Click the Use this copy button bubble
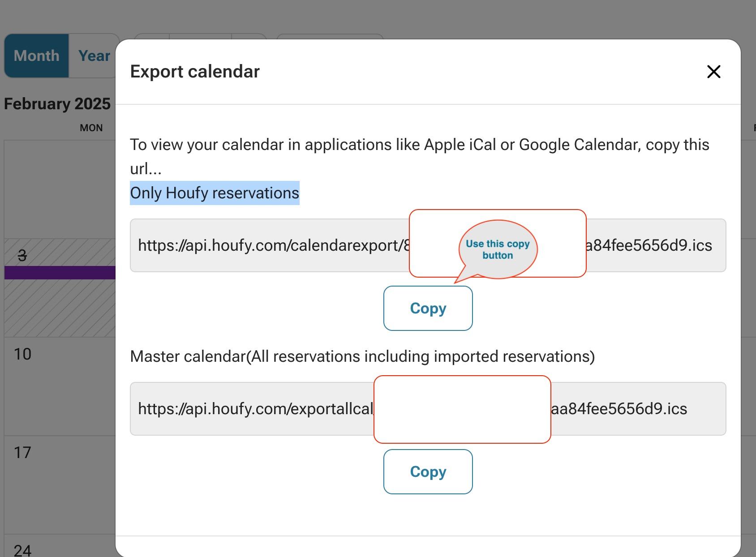 [x=498, y=249]
